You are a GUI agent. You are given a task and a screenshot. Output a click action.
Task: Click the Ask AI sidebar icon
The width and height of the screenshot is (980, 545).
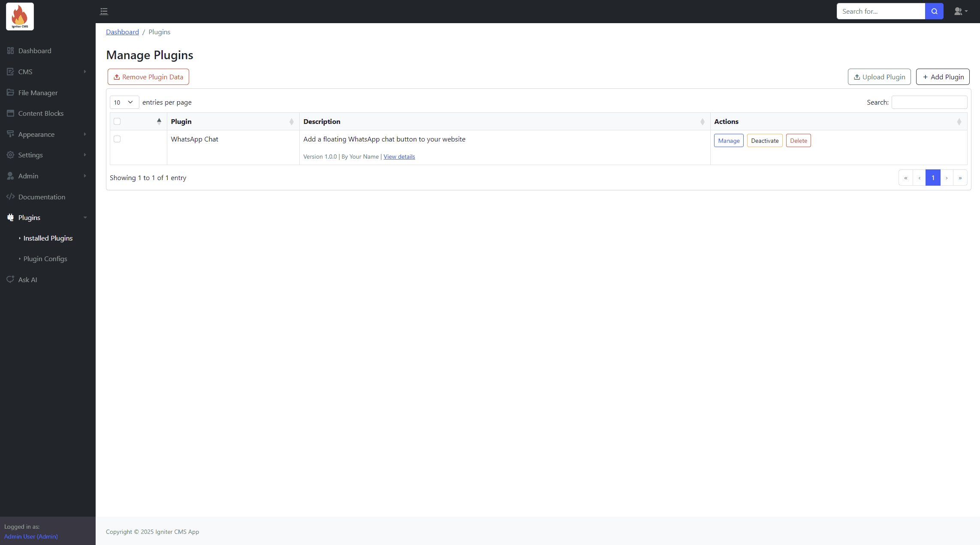tap(10, 280)
